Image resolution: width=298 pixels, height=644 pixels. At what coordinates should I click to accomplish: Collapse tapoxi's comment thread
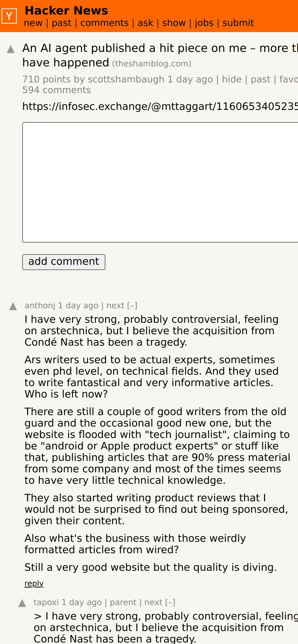pos(170,602)
